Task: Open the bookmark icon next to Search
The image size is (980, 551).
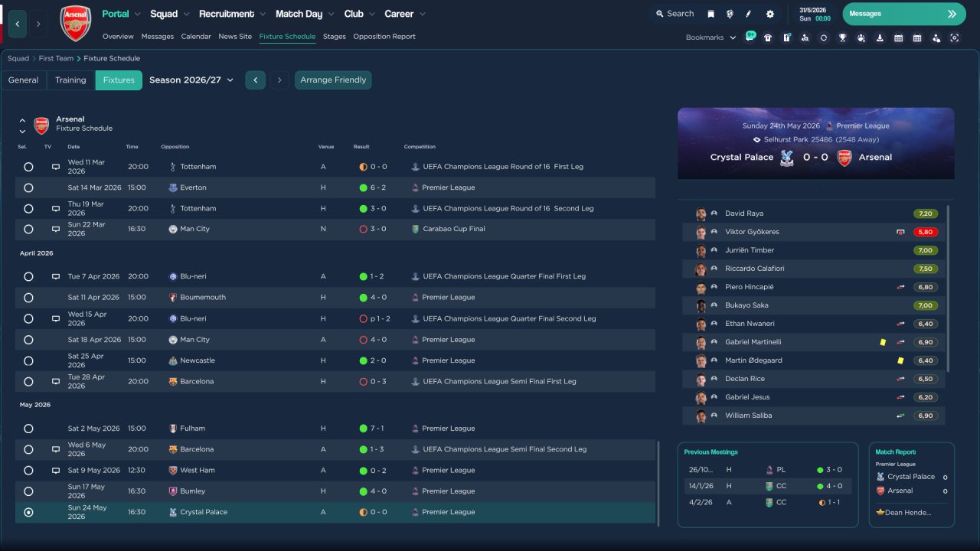Action: point(710,14)
